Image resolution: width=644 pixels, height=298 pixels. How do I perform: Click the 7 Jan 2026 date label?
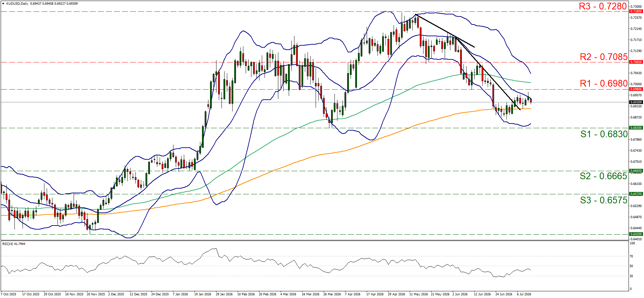180,294
